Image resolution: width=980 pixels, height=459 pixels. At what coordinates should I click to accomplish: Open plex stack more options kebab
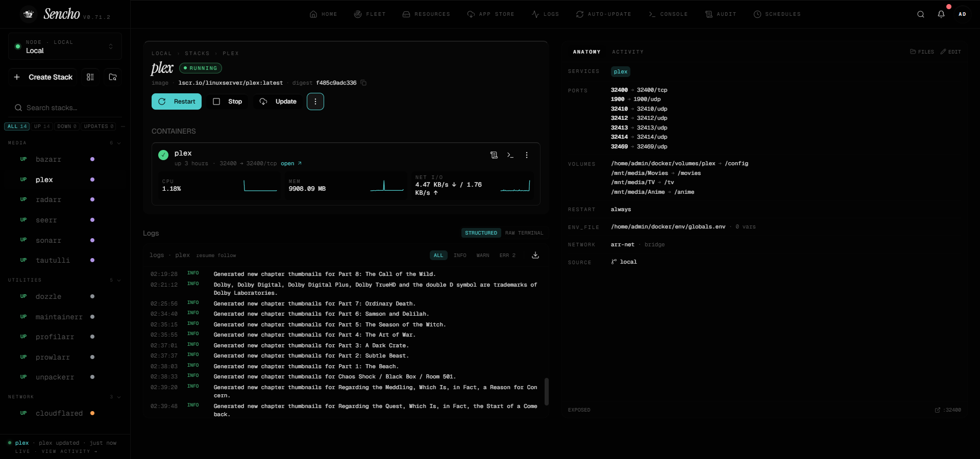click(315, 101)
